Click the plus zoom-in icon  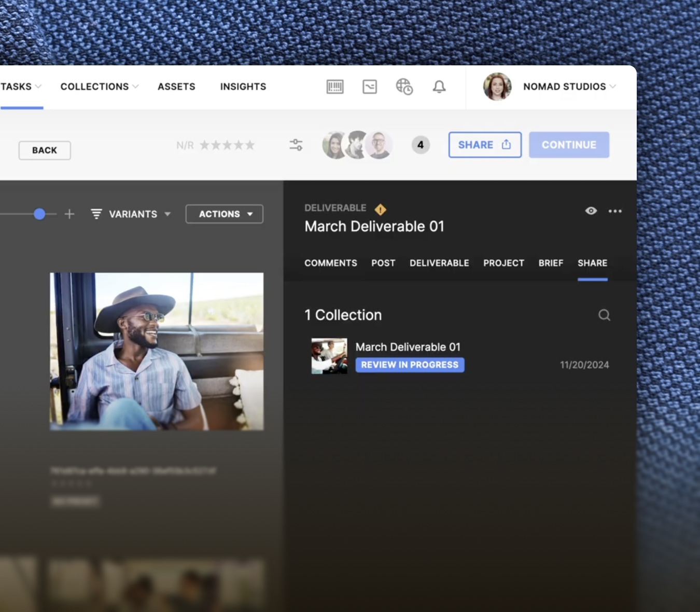point(69,214)
